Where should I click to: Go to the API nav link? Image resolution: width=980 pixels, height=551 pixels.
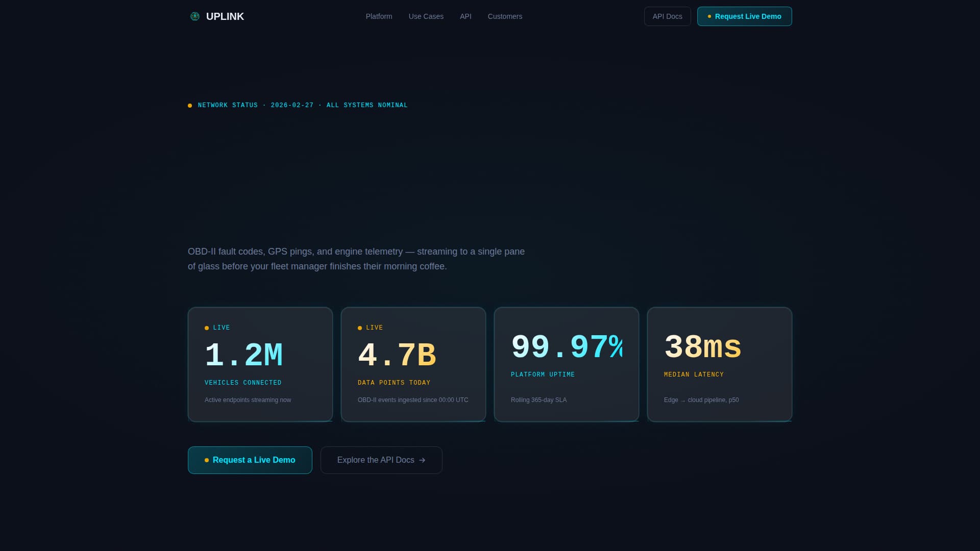465,16
